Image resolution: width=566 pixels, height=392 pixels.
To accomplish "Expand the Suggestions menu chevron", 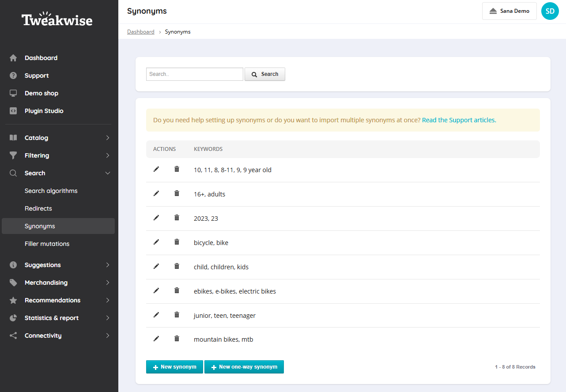I will [x=108, y=265].
